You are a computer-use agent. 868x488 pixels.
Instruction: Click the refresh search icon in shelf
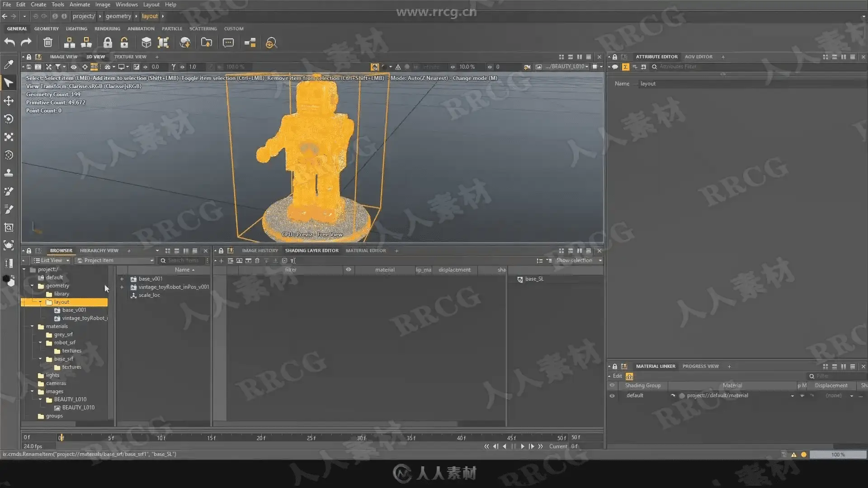coord(271,43)
